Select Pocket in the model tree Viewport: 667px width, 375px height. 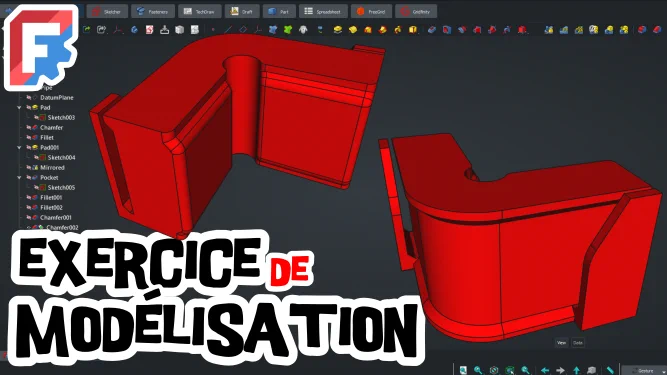[49, 178]
